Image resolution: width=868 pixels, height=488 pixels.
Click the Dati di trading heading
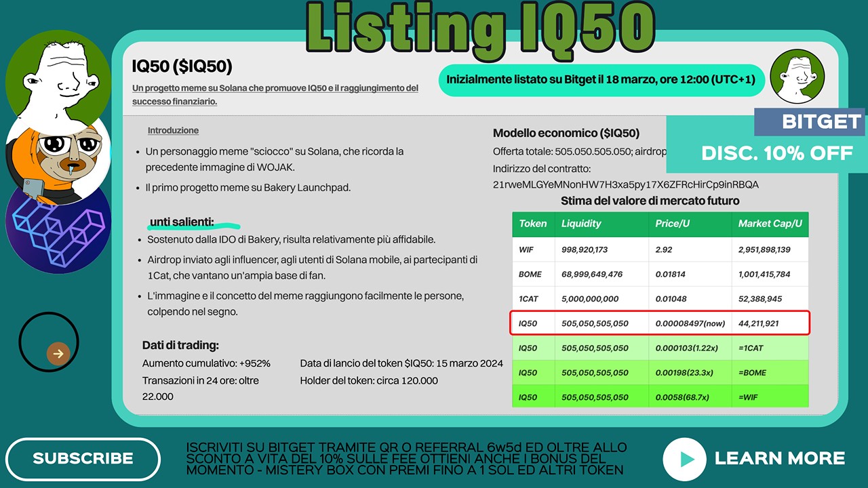coord(180,346)
